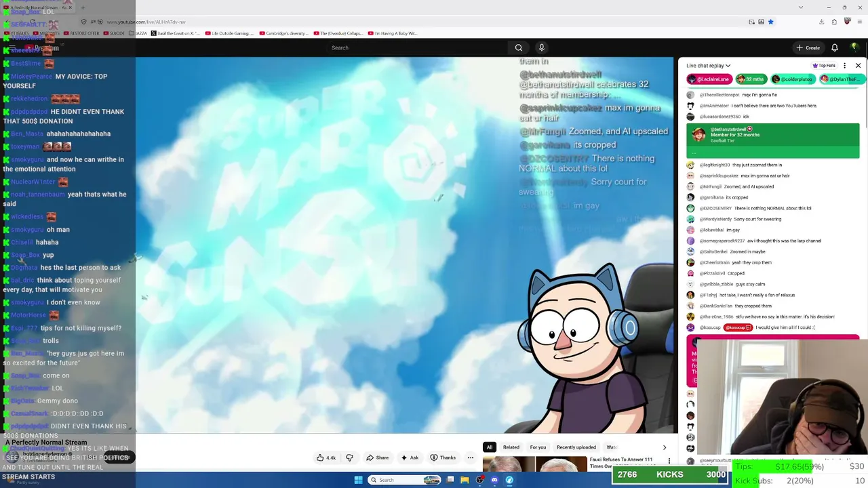Open browser downloads panel
The image size is (868, 488).
pyautogui.click(x=821, y=22)
